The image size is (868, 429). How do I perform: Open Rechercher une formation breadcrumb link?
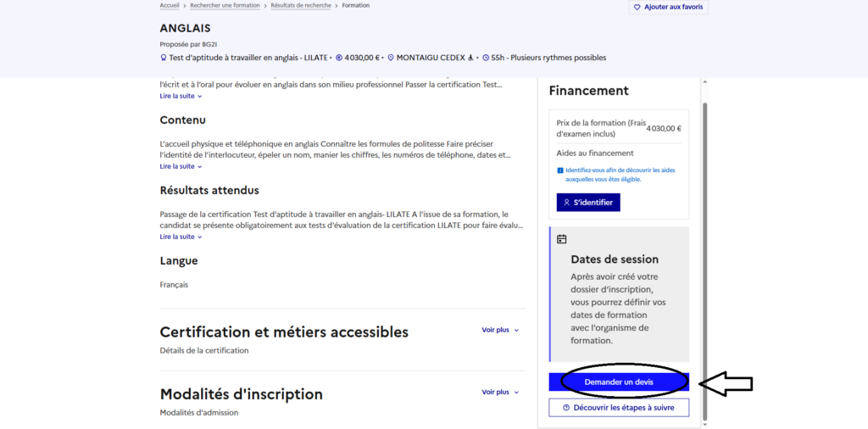click(225, 5)
